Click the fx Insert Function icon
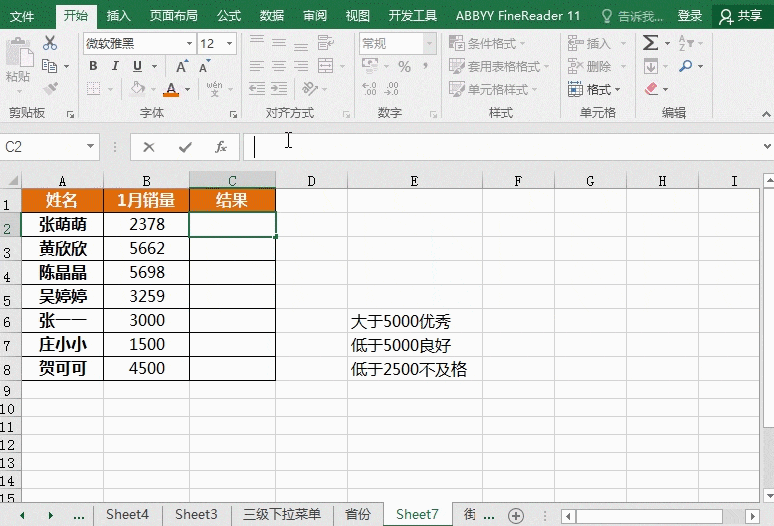This screenshot has width=774, height=526. [221, 147]
